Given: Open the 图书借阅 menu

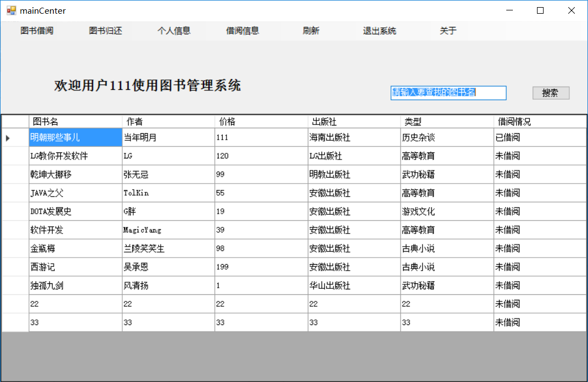Looking at the screenshot, I should (x=37, y=31).
